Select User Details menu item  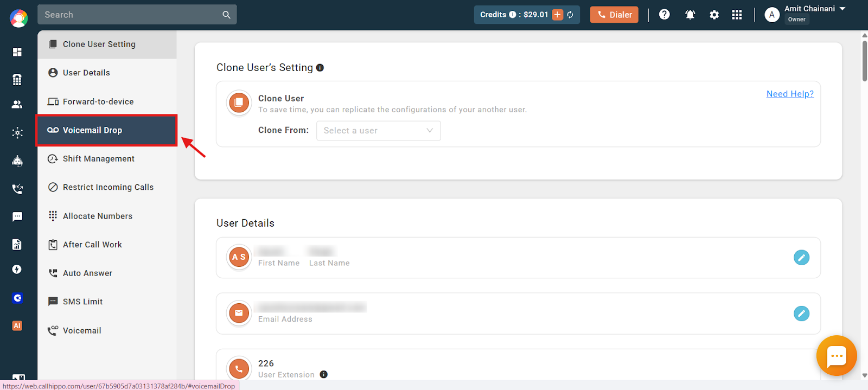107,73
